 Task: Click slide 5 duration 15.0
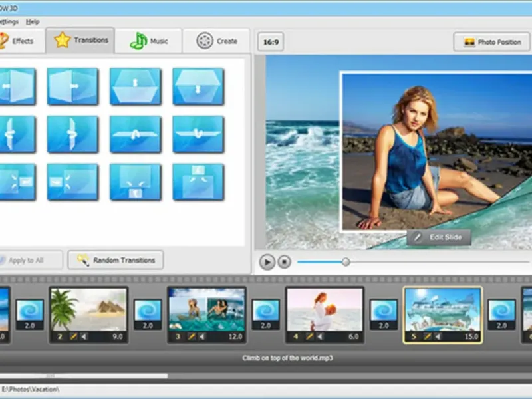coord(471,336)
